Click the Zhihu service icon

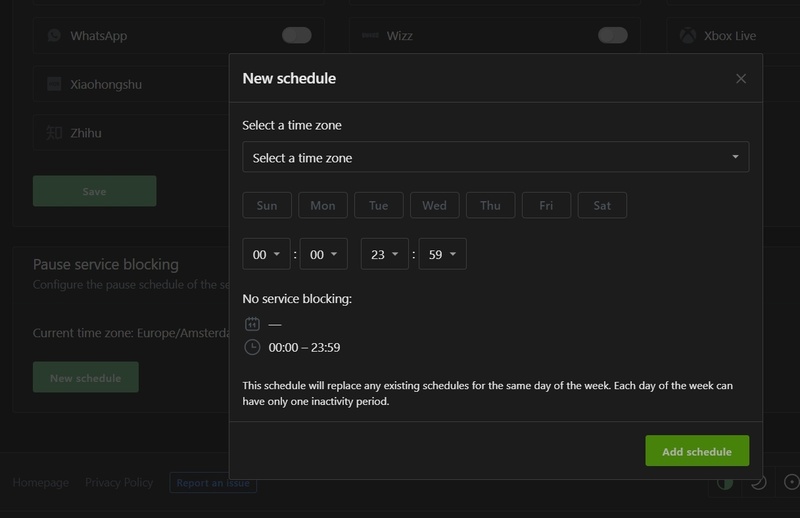(54, 133)
